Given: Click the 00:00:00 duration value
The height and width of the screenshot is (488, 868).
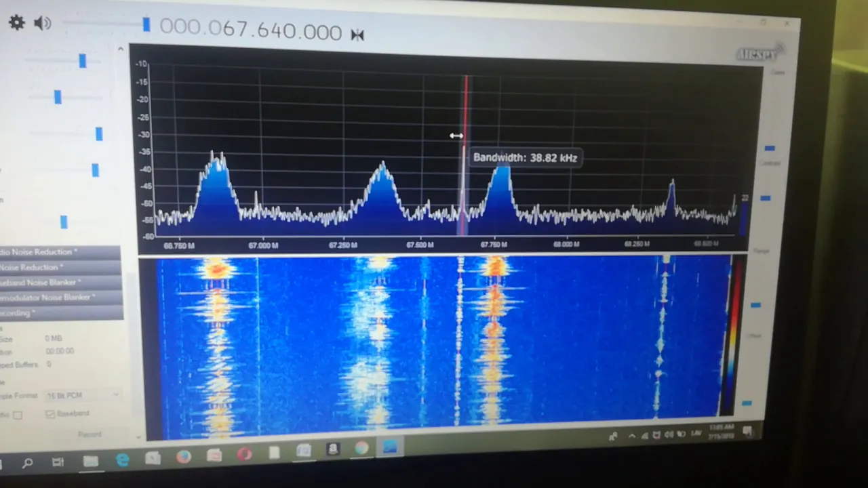Looking at the screenshot, I should click(x=60, y=351).
